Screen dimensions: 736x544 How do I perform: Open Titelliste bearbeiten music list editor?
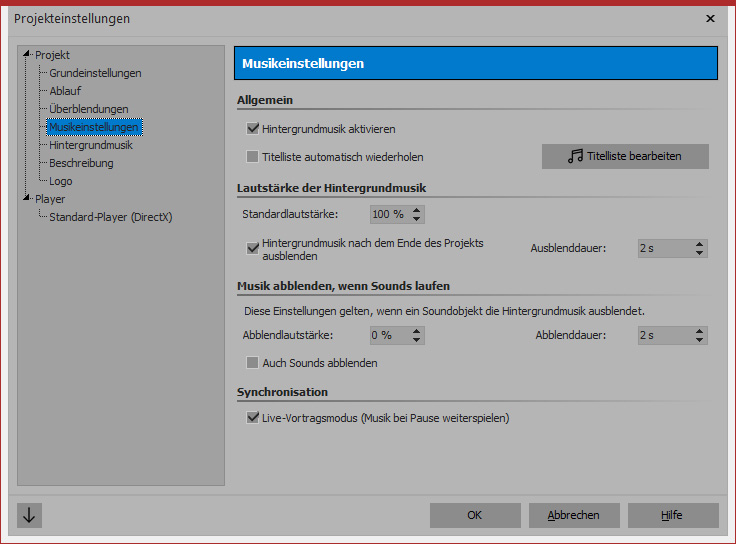coord(625,156)
